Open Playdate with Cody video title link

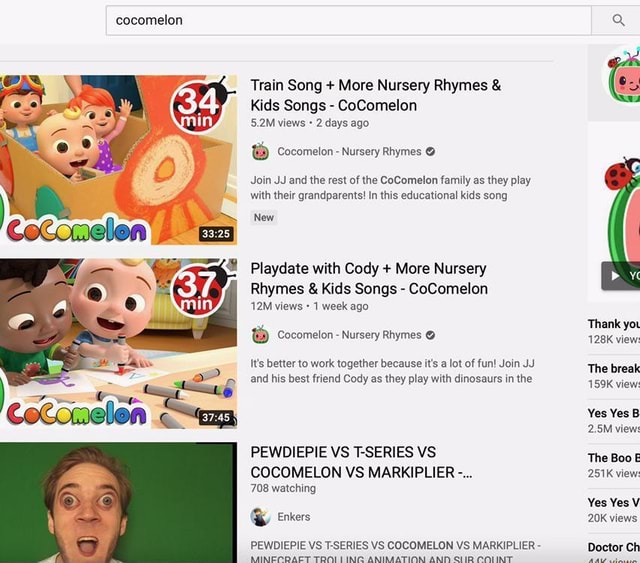click(369, 278)
